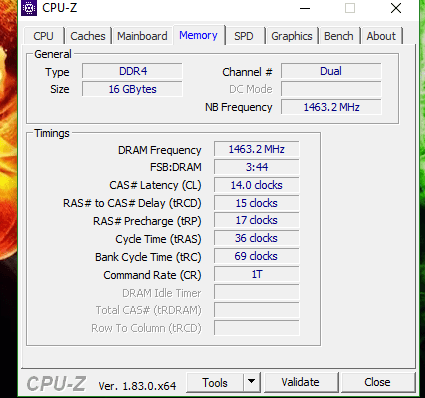The height and width of the screenshot is (398, 425).
Task: Expand the Tools dropdown arrow
Action: (x=252, y=382)
